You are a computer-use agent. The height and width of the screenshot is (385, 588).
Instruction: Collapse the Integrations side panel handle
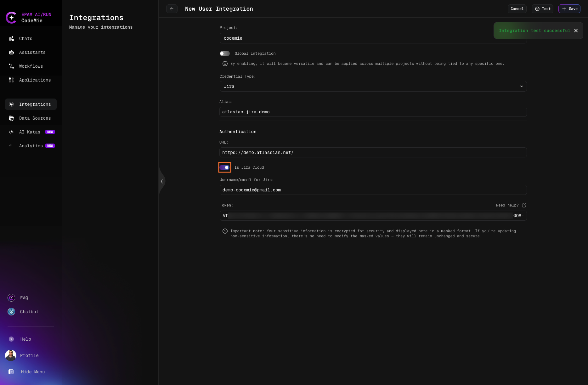point(162,181)
